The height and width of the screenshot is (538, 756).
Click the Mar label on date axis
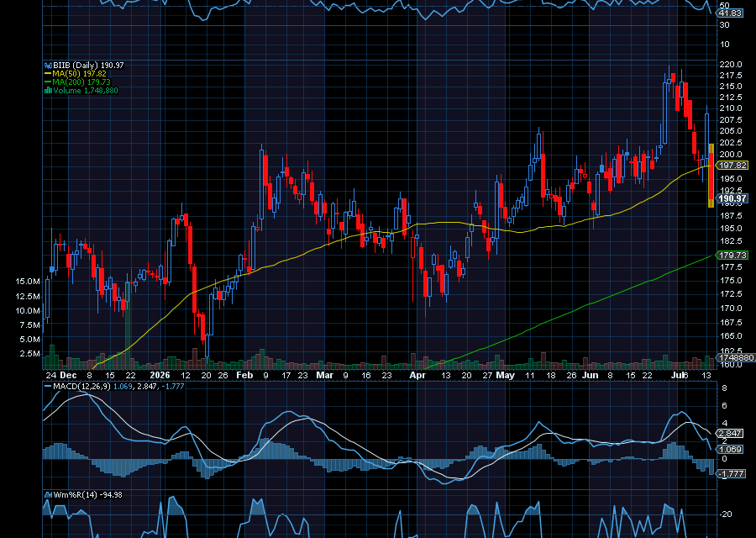pos(324,376)
